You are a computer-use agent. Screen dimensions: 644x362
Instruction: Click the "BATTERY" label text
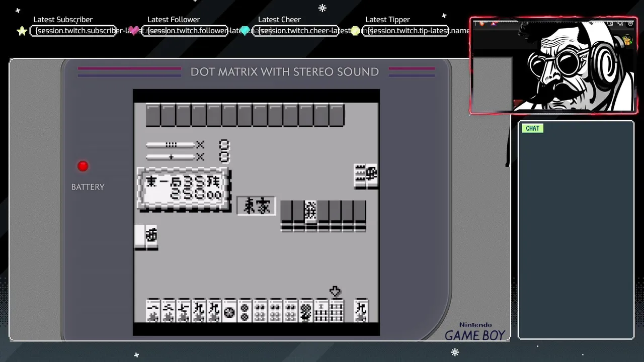point(88,187)
